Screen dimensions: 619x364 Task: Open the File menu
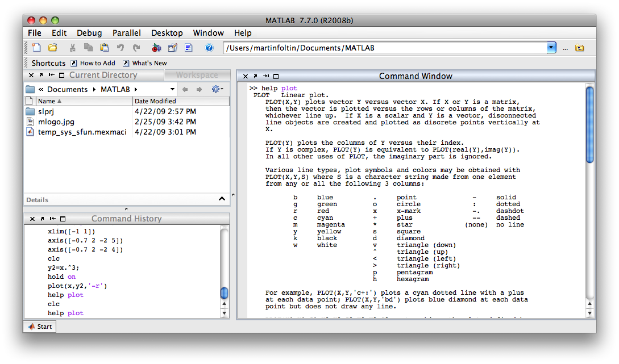(x=34, y=33)
